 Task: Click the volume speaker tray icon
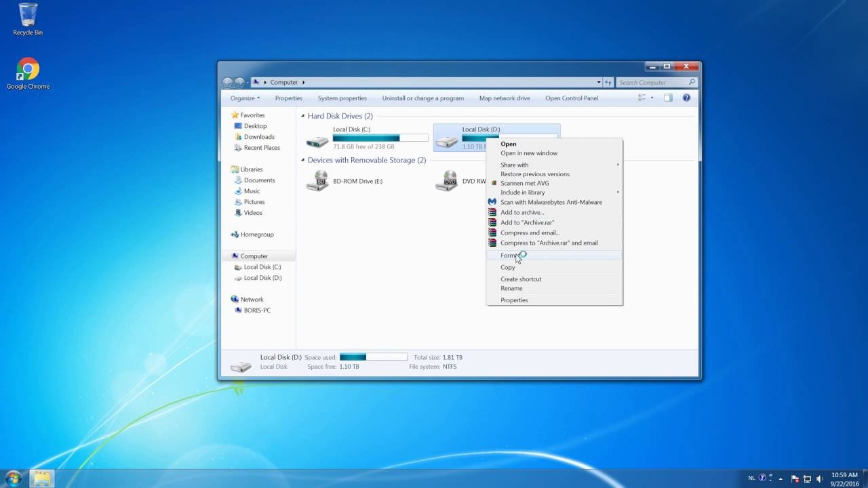(820, 479)
